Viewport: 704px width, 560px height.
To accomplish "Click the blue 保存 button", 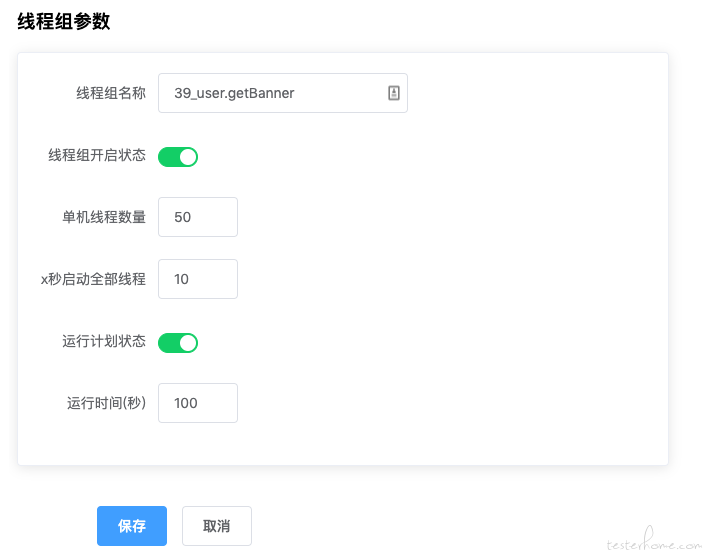I will coord(132,526).
